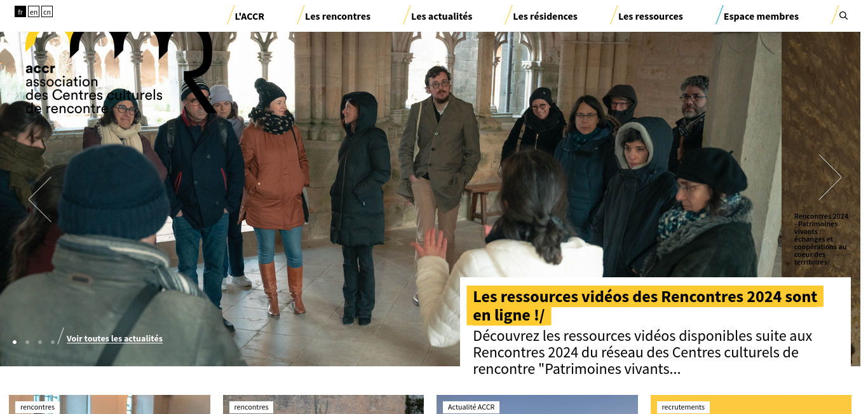Go to previous slide with left arrow
Image resolution: width=868 pixels, height=414 pixels.
pyautogui.click(x=40, y=199)
